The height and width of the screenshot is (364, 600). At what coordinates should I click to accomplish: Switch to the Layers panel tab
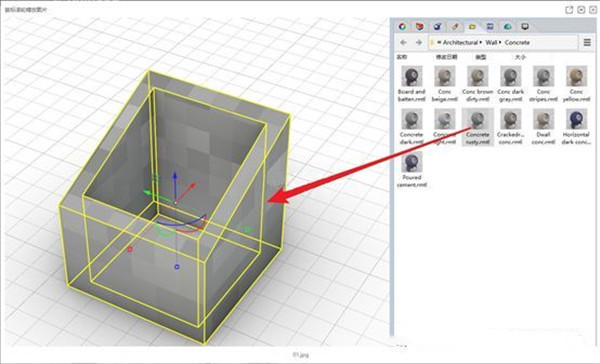point(420,26)
